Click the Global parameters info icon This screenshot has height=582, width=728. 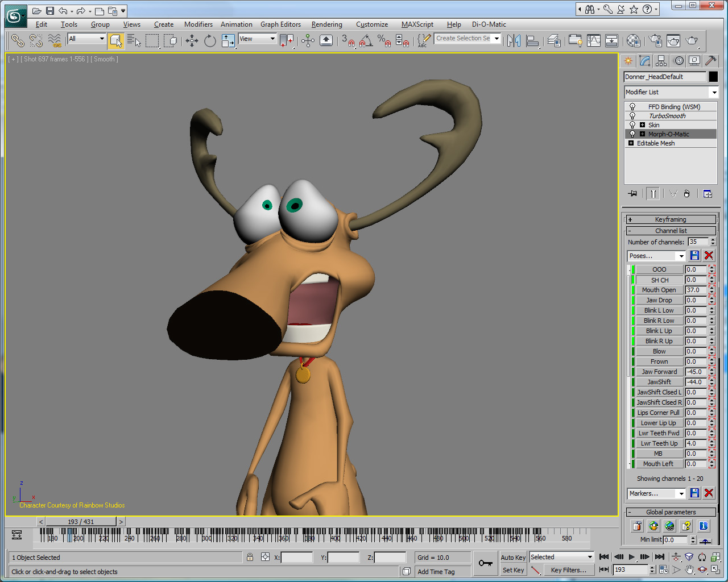tap(703, 526)
